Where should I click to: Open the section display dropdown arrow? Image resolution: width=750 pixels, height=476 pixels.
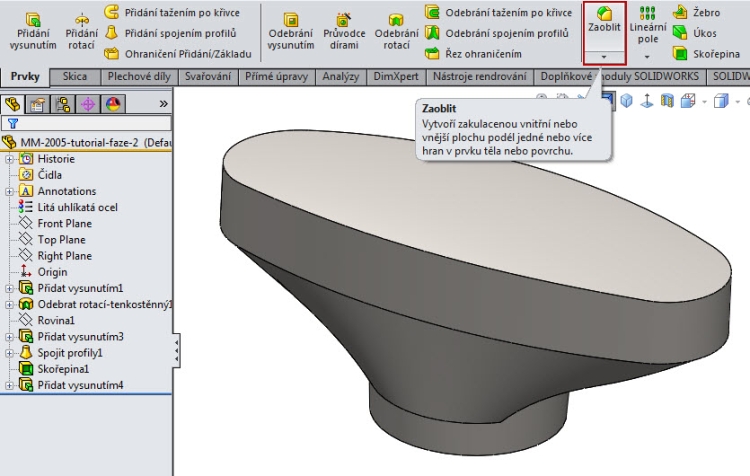[704, 101]
